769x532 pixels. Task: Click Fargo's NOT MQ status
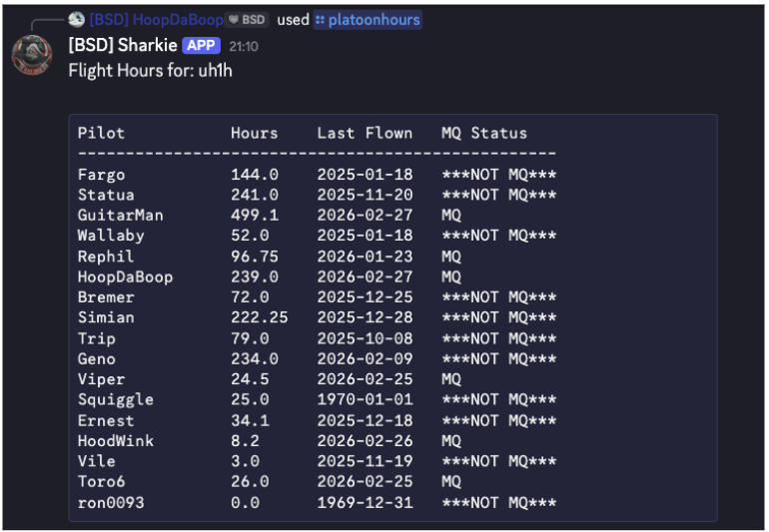tap(498, 175)
